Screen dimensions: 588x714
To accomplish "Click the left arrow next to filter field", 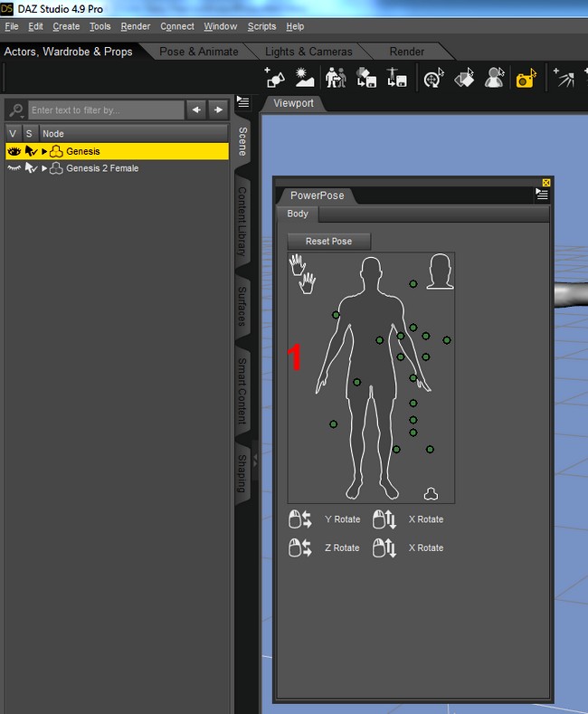I will click(196, 109).
